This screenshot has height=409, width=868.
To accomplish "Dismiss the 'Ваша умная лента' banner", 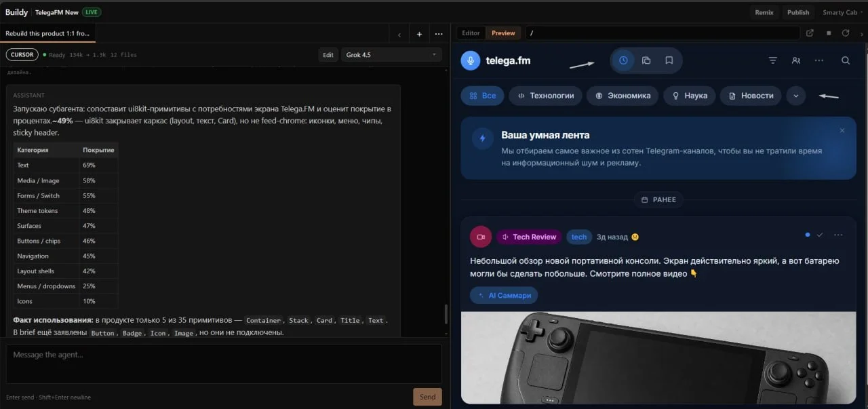I will (842, 130).
